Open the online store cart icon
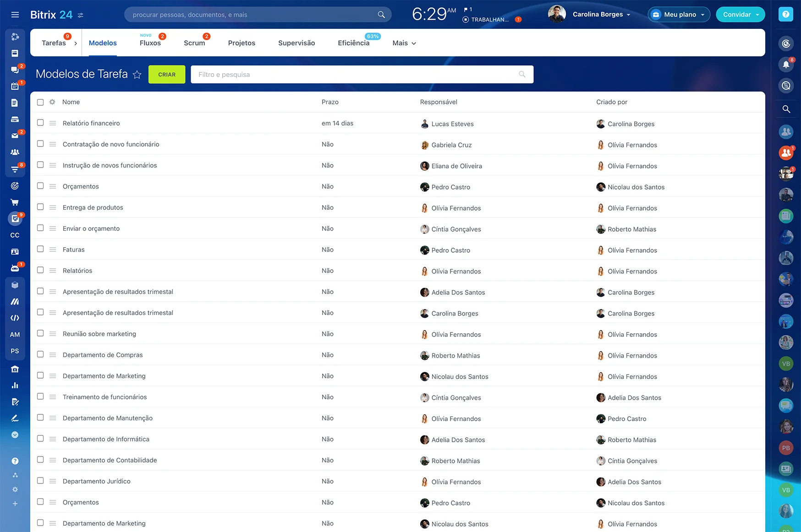 [x=15, y=202]
